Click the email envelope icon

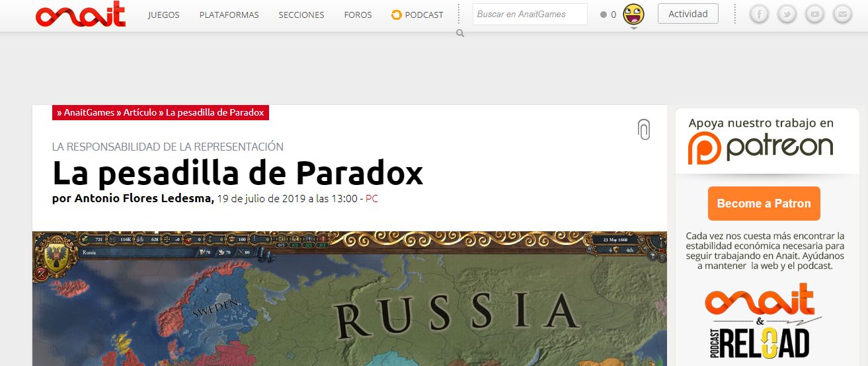842,14
